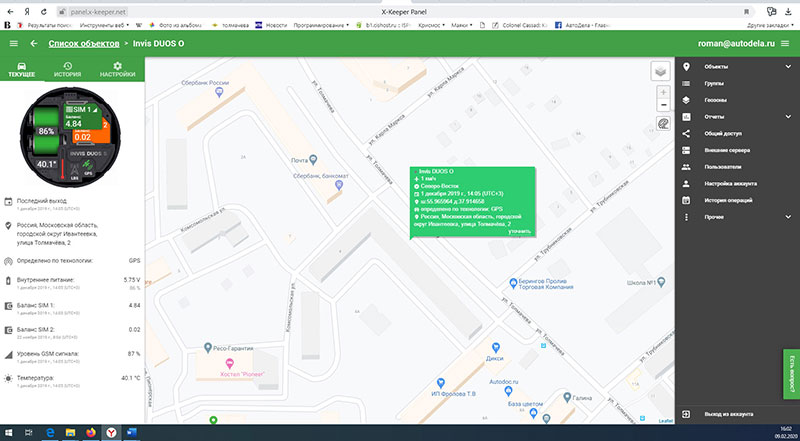Switch to the Настройки tab
The width and height of the screenshot is (800, 441).
[117, 69]
